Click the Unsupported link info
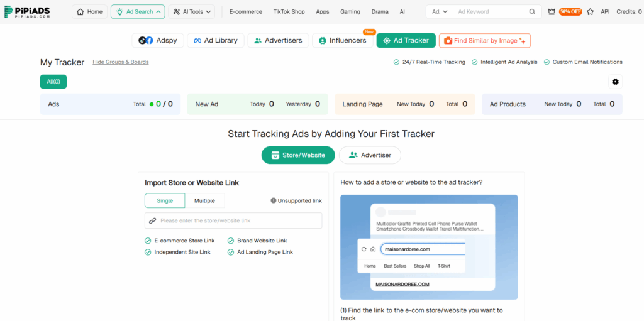 pyautogui.click(x=296, y=201)
